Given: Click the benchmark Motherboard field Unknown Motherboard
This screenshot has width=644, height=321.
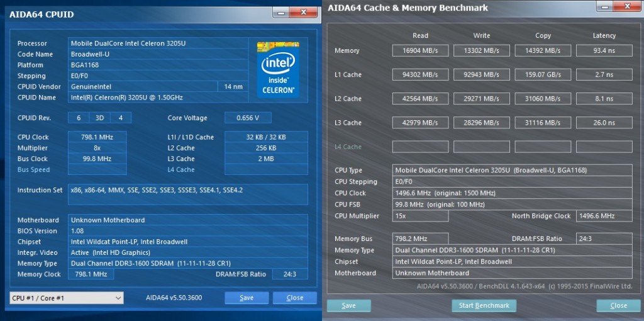Looking at the screenshot, I should click(x=512, y=273).
